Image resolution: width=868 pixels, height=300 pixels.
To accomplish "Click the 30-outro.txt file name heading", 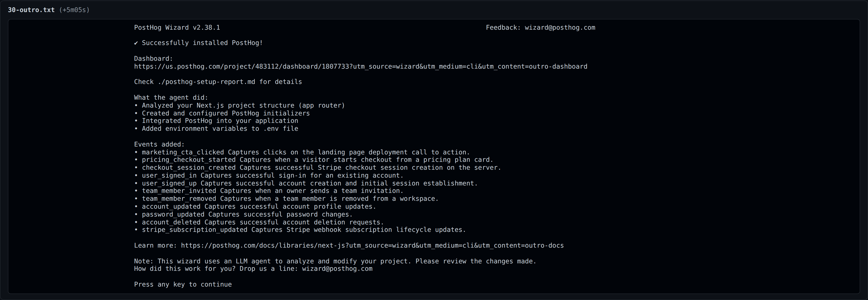I will pos(31,10).
